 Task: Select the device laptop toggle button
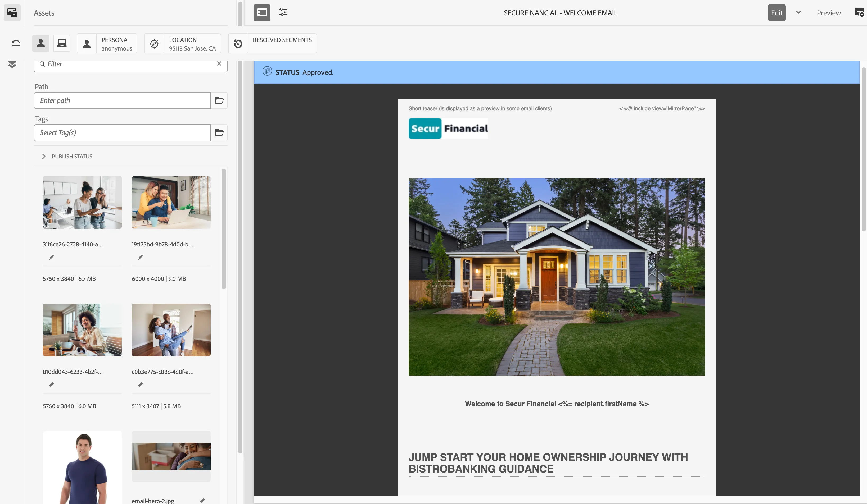click(62, 43)
